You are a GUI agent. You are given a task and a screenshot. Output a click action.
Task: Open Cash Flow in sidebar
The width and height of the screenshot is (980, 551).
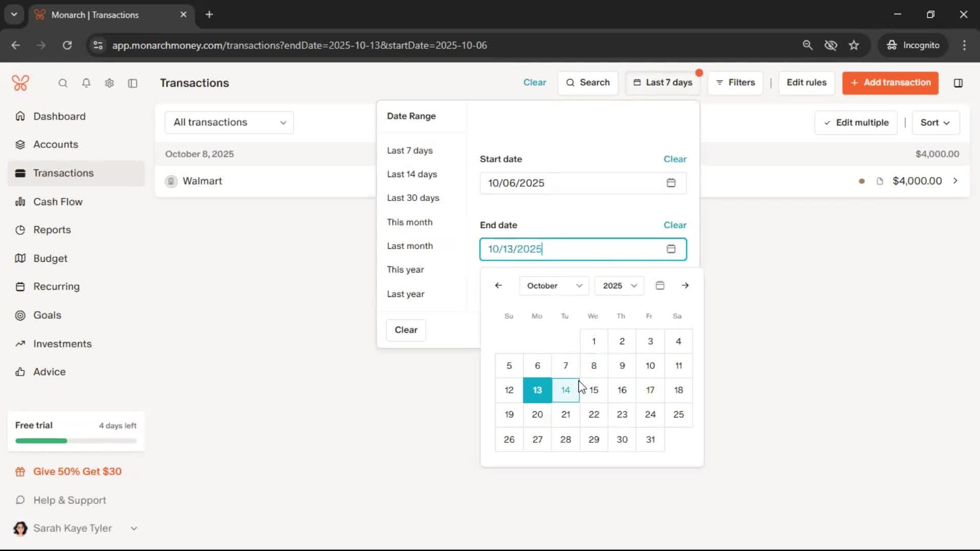pos(58,202)
